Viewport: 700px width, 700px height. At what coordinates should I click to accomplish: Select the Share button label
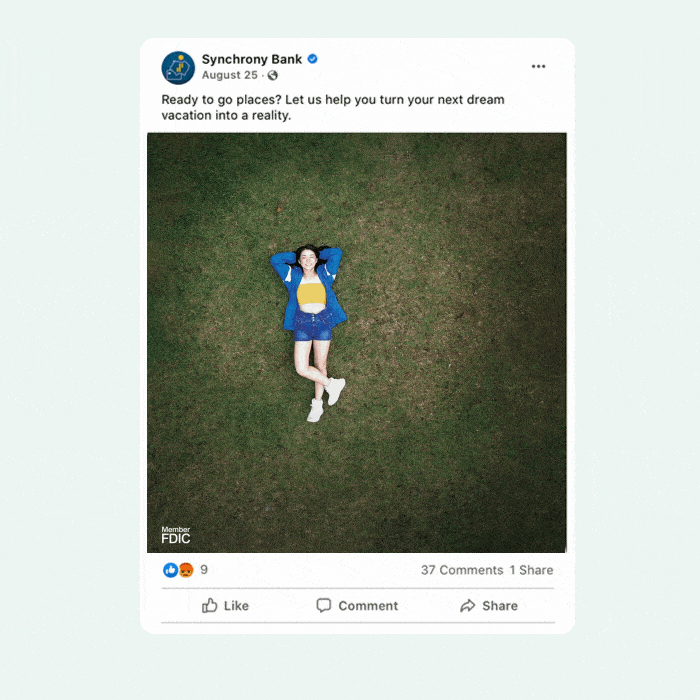(x=500, y=606)
